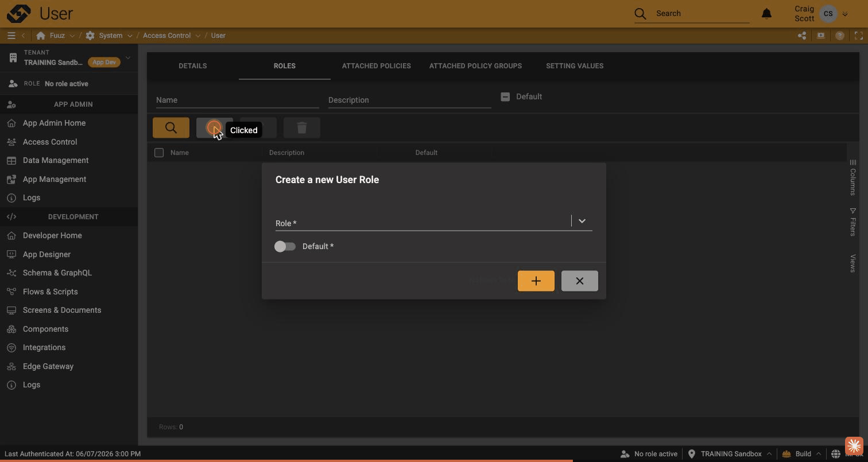
Task: Open the hamburger navigation menu
Action: (x=11, y=36)
